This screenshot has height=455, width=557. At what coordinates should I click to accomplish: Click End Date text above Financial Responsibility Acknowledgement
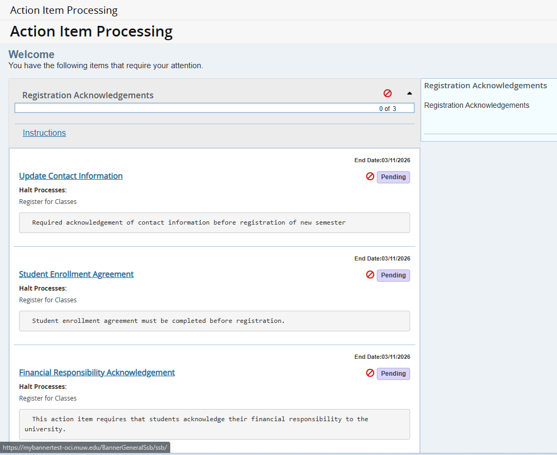coord(382,357)
